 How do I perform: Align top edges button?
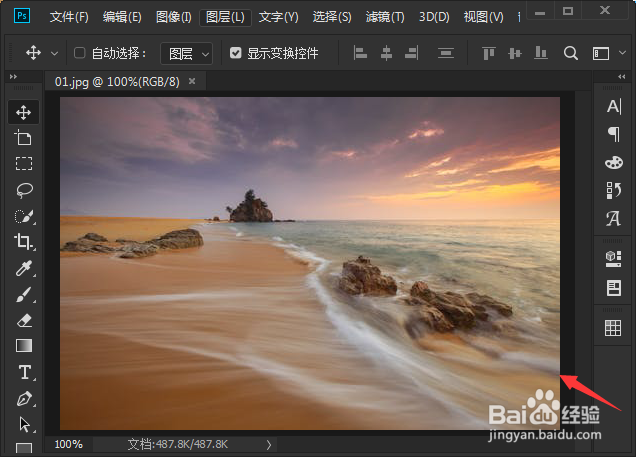[x=489, y=53]
